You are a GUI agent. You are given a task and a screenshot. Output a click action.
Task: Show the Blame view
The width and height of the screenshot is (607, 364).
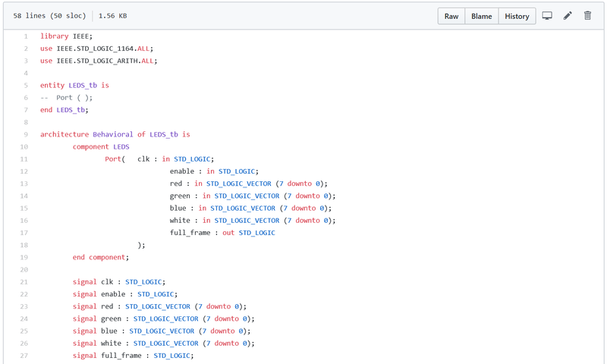coord(482,16)
